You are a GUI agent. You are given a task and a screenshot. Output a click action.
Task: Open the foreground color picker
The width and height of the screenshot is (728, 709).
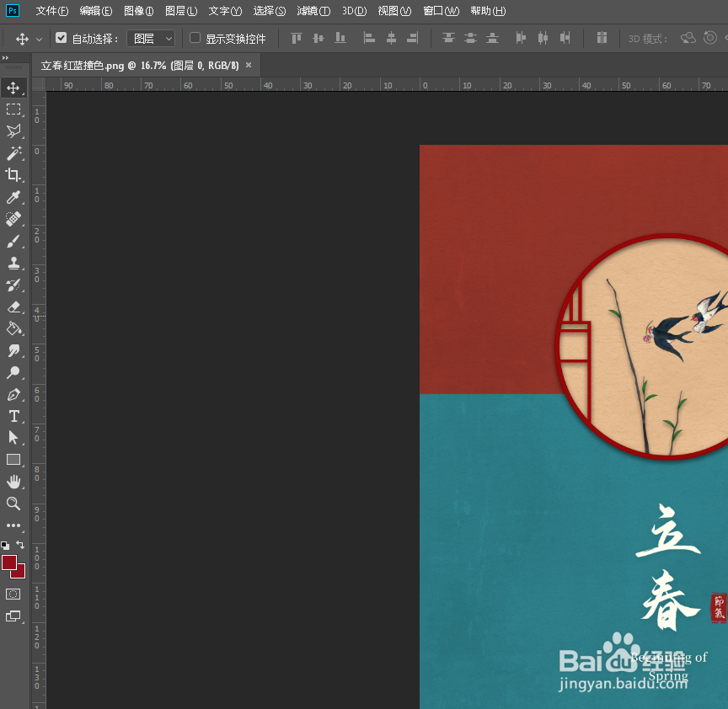[9, 562]
